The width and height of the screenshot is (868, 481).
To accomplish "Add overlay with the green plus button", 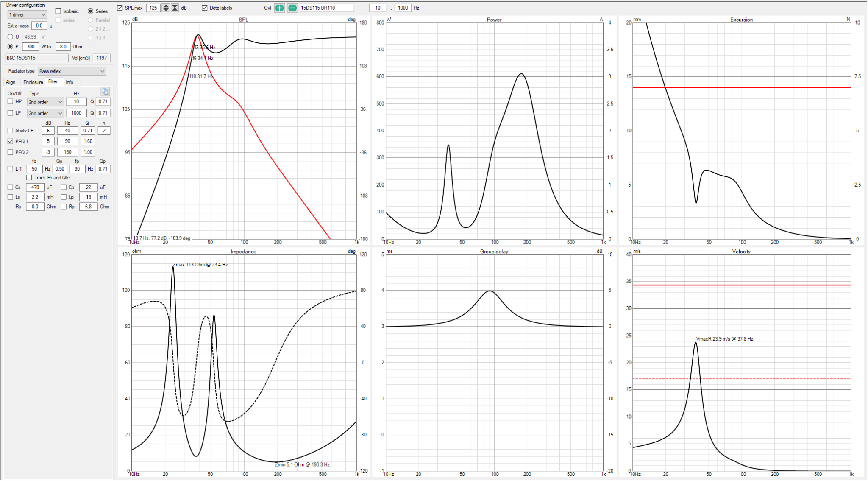I will pos(279,8).
